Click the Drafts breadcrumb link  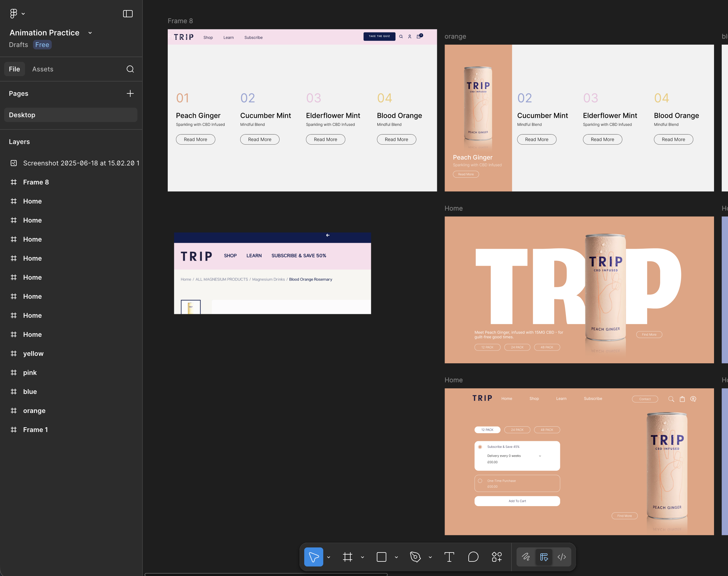[x=18, y=45]
